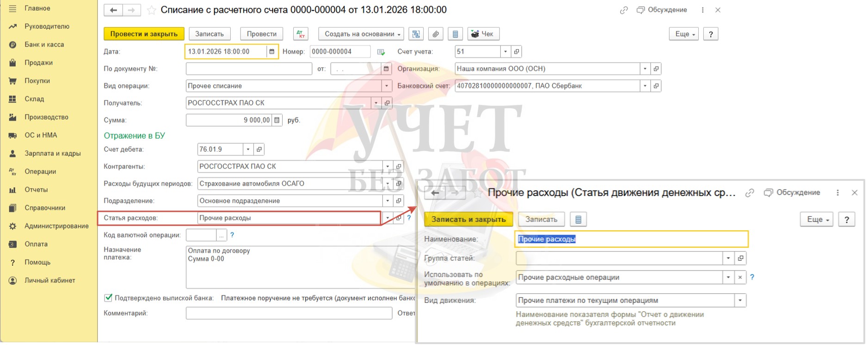Open the Еще menu in Прочие расходы window
The width and height of the screenshot is (868, 345).
click(x=817, y=219)
